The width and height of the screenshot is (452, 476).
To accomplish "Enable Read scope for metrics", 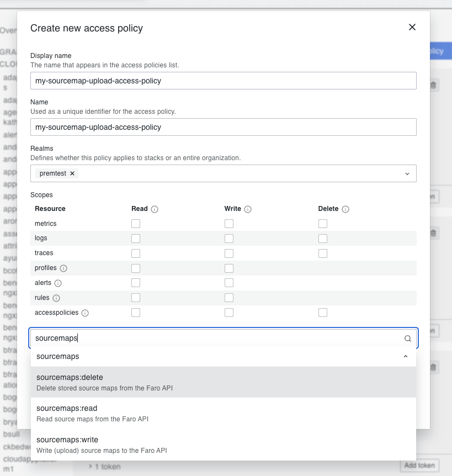I will 136,224.
